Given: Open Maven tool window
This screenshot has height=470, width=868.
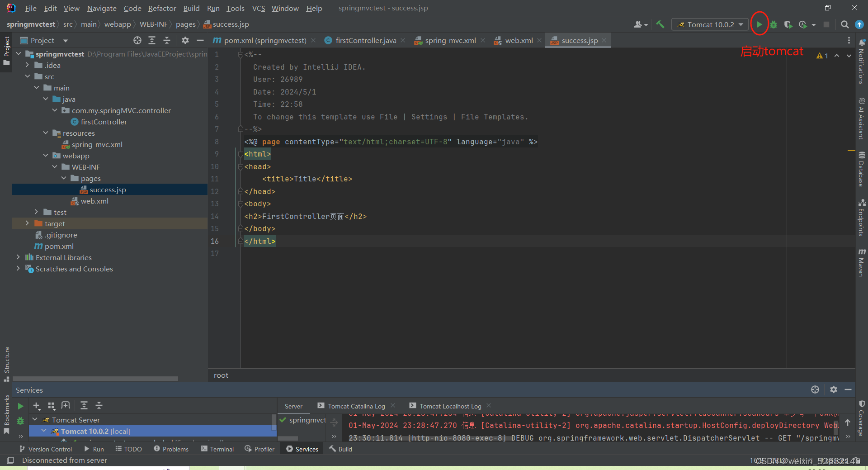Looking at the screenshot, I should click(862, 262).
